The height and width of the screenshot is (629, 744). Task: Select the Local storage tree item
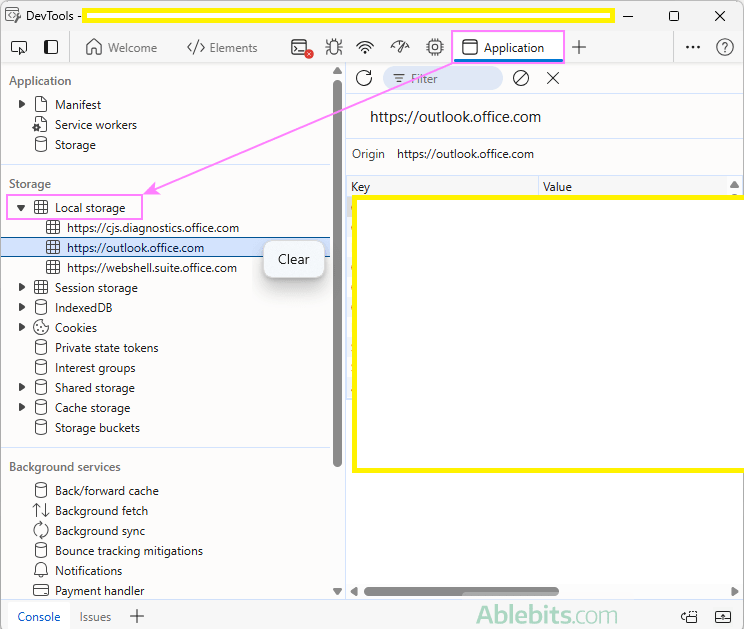click(x=90, y=208)
